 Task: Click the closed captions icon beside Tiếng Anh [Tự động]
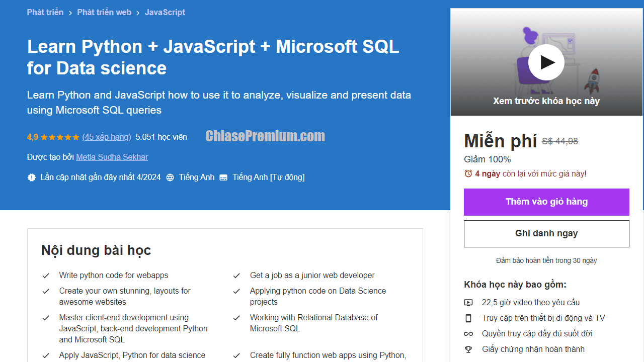(223, 177)
